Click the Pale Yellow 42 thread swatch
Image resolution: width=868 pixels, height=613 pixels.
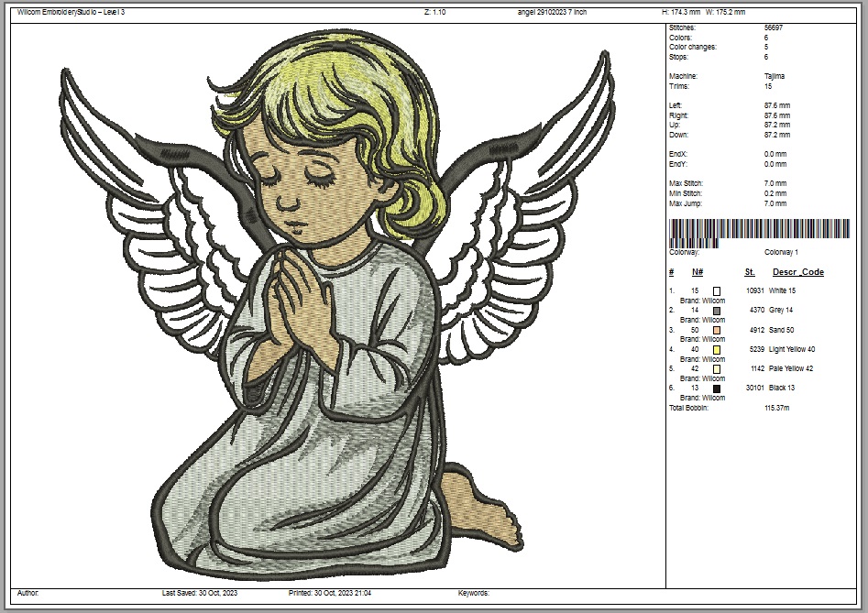[717, 369]
